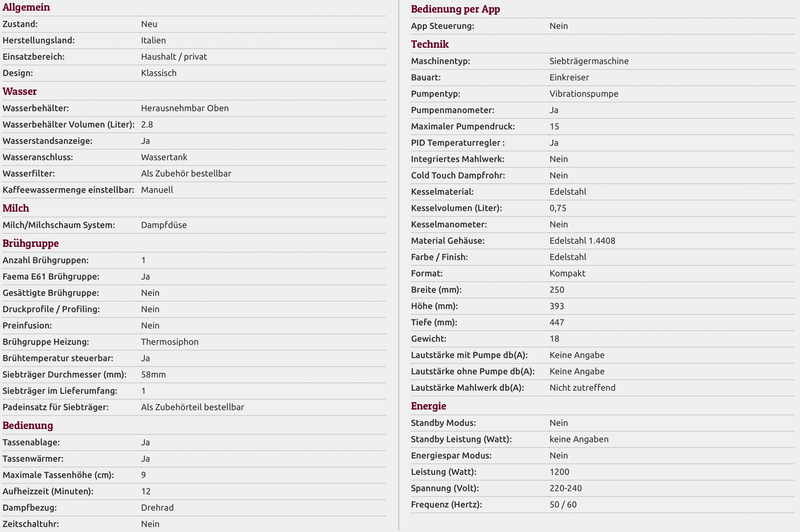Click the Energie section heading
The width and height of the screenshot is (800, 532).
click(428, 406)
